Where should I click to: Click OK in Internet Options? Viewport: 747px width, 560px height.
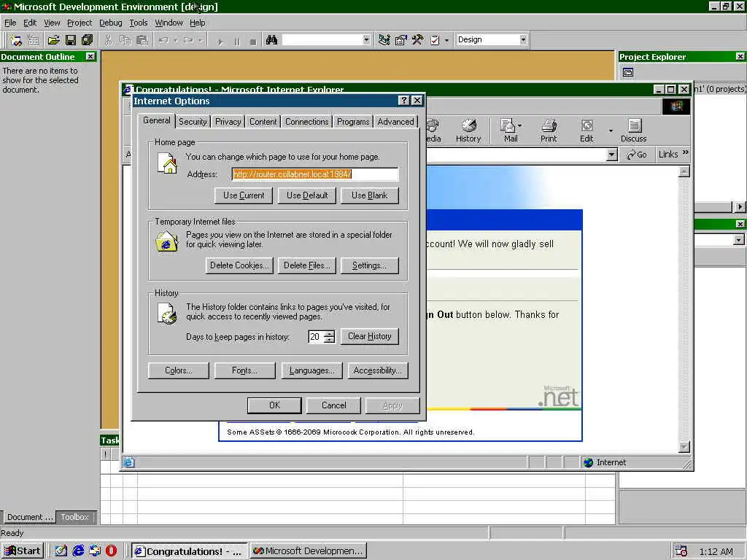pyautogui.click(x=274, y=405)
